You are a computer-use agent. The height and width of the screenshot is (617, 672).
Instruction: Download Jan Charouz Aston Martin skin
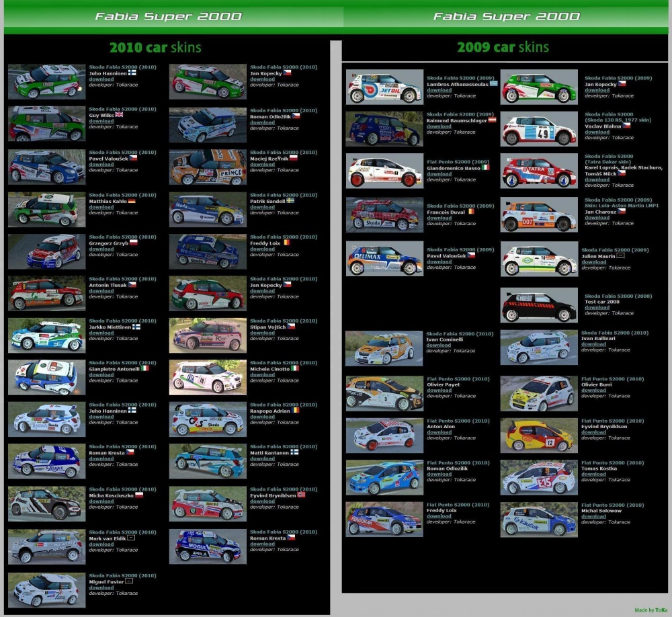click(x=597, y=217)
